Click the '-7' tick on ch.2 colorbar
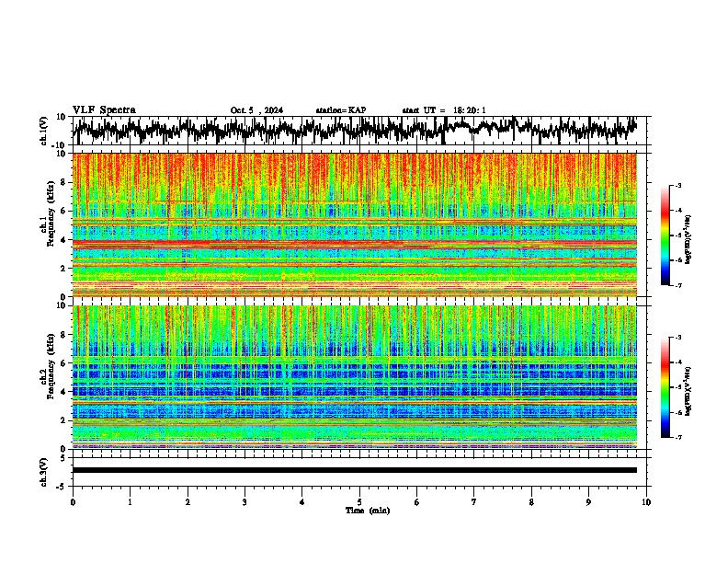The image size is (728, 563). 677,438
